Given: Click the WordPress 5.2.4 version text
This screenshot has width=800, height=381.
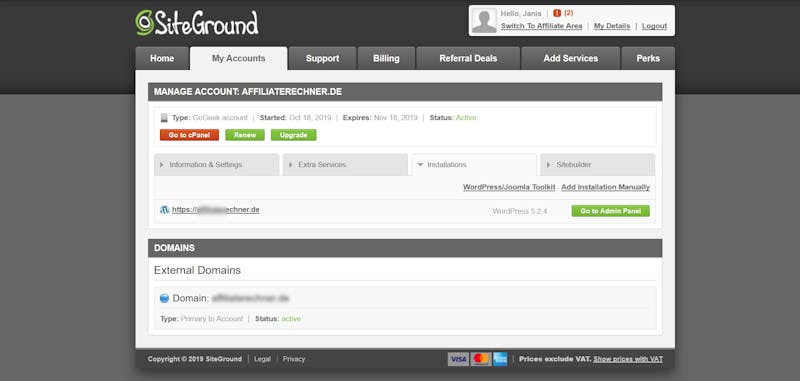Looking at the screenshot, I should 520,211.
